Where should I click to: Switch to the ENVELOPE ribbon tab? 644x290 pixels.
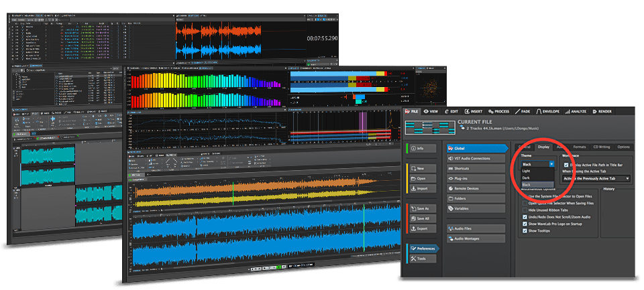click(547, 111)
